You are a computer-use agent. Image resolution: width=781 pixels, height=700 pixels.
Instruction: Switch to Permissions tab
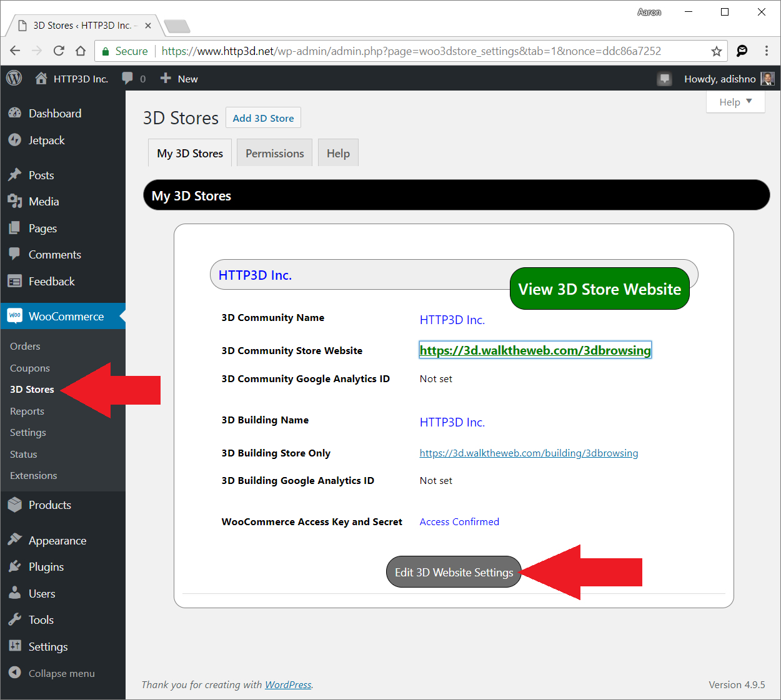point(275,153)
